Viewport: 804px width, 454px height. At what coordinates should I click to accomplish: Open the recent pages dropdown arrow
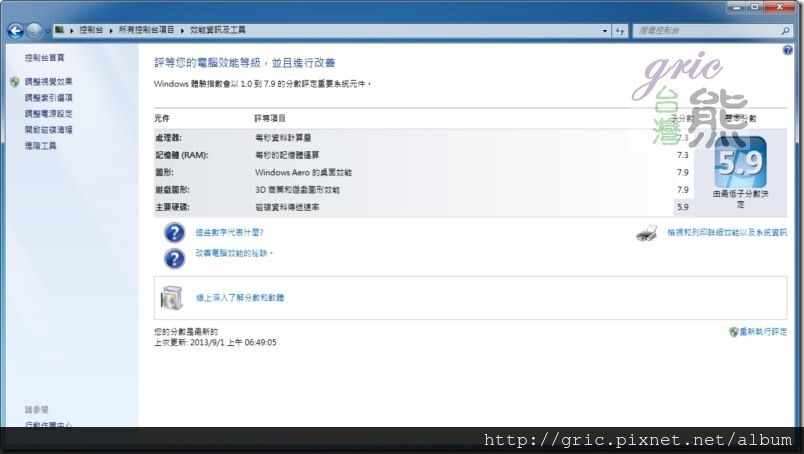click(x=47, y=31)
